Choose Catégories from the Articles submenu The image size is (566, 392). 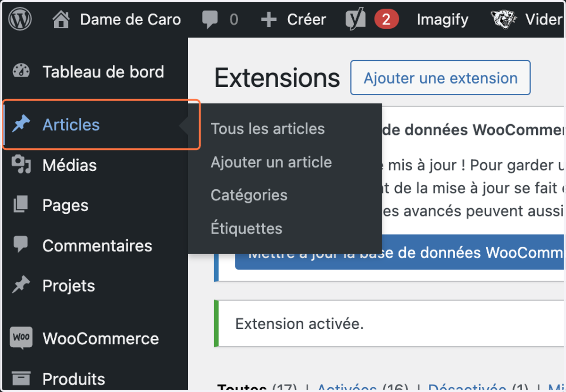pos(249,195)
